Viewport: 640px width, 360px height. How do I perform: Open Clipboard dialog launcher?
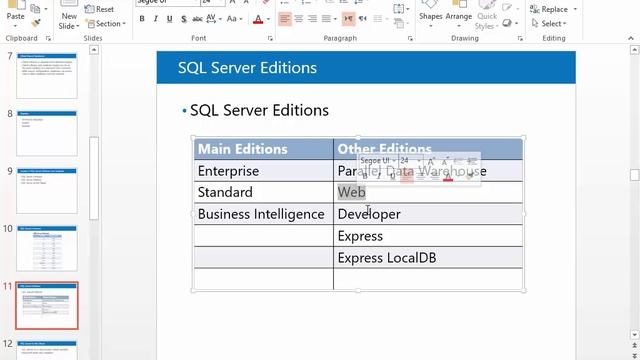click(x=48, y=38)
